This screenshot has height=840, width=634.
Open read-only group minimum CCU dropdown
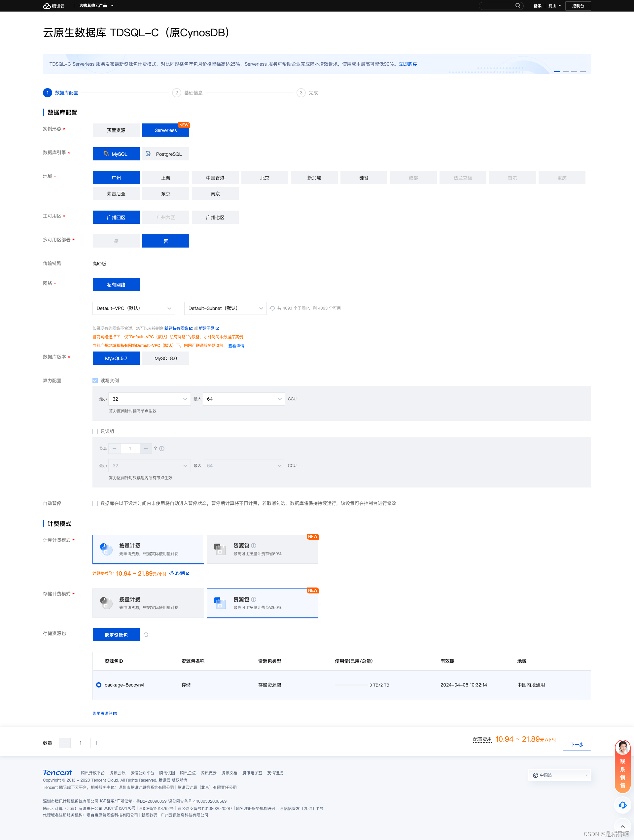150,466
